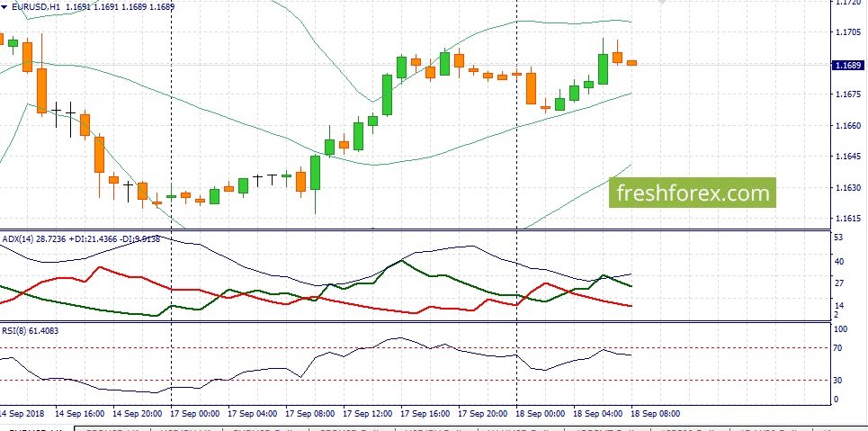Click the RSI(8) 61.4083 indicator label
Image resolution: width=868 pixels, height=431 pixels.
click(x=31, y=331)
